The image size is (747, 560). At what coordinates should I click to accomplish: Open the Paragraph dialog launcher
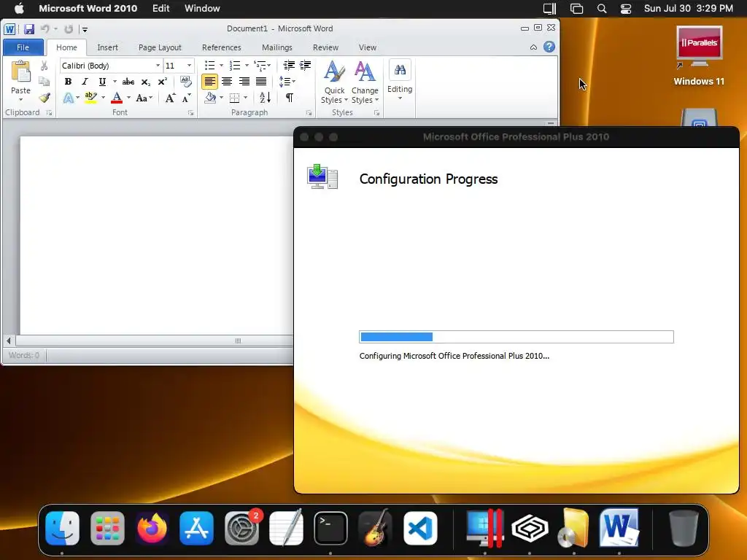pyautogui.click(x=309, y=113)
